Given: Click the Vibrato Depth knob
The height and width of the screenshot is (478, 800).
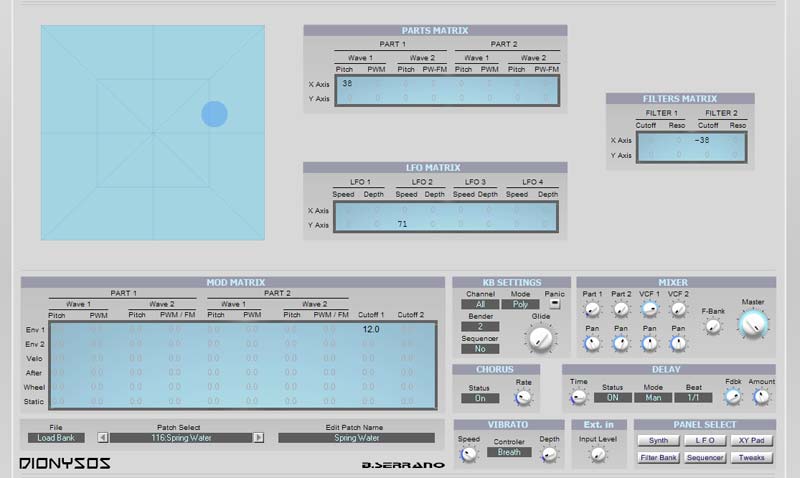Looking at the screenshot, I should pyautogui.click(x=549, y=454).
